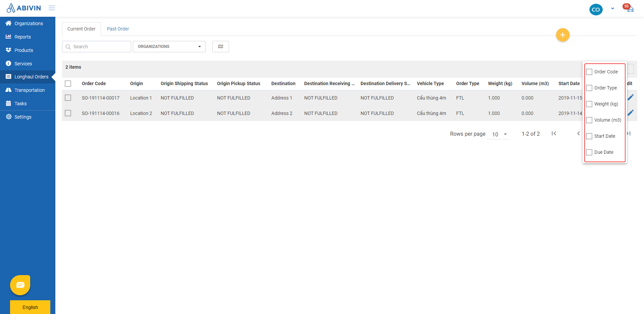Image resolution: width=644 pixels, height=314 pixels.
Task: Click the 2019-11-14 start date cell
Action: (x=570, y=113)
